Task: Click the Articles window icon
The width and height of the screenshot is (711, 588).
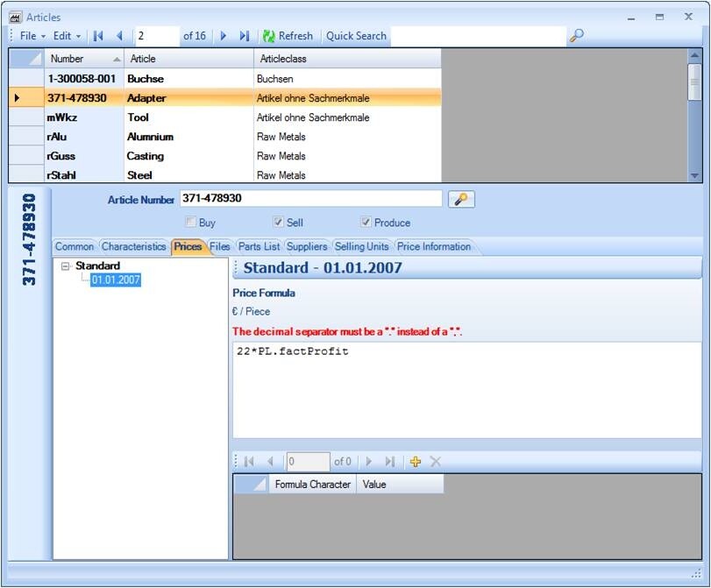Action: [x=16, y=18]
